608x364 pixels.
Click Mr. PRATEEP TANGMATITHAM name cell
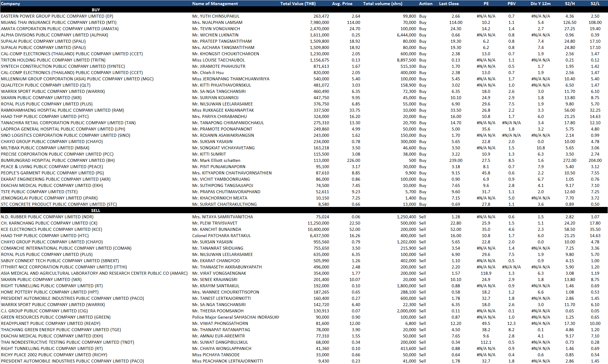point(222,41)
